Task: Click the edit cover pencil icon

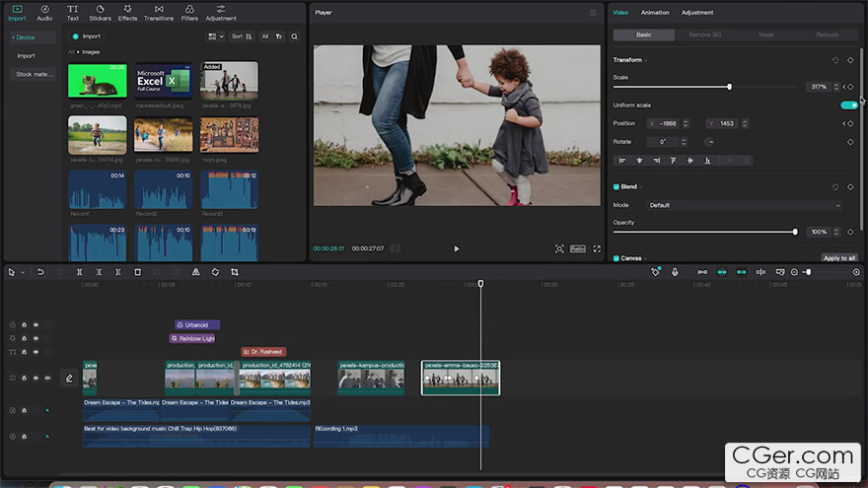Action: click(x=69, y=379)
